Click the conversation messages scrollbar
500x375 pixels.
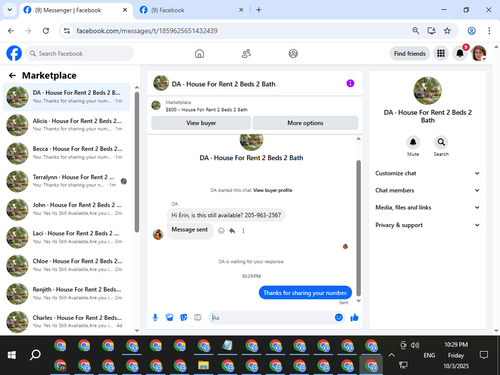(x=359, y=228)
